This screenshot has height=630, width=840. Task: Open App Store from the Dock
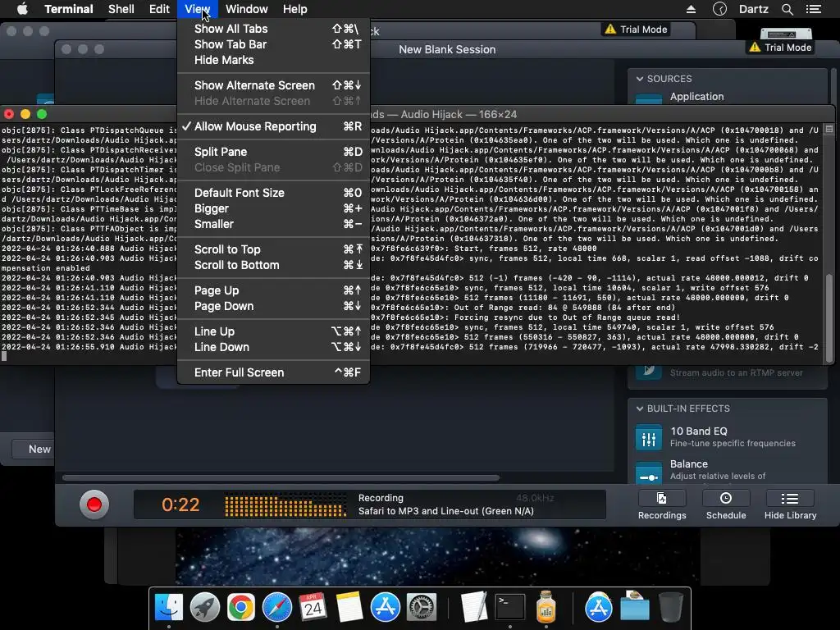tap(386, 607)
